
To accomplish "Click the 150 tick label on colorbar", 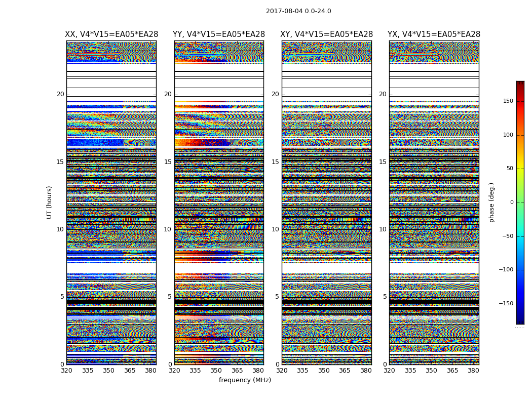I will (508, 101).
